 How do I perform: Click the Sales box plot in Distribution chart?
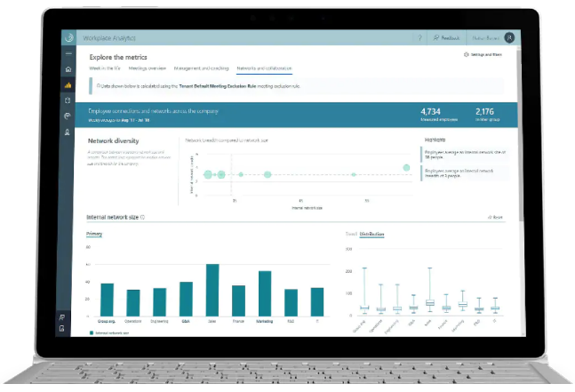pyautogui.click(x=430, y=290)
